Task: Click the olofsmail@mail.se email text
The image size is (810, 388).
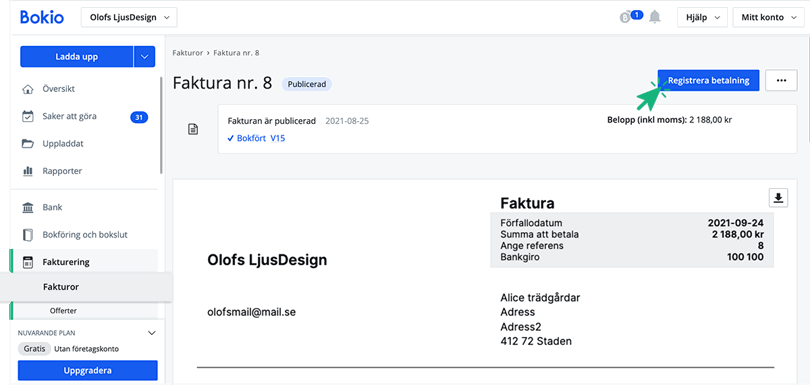Action: pyautogui.click(x=252, y=312)
